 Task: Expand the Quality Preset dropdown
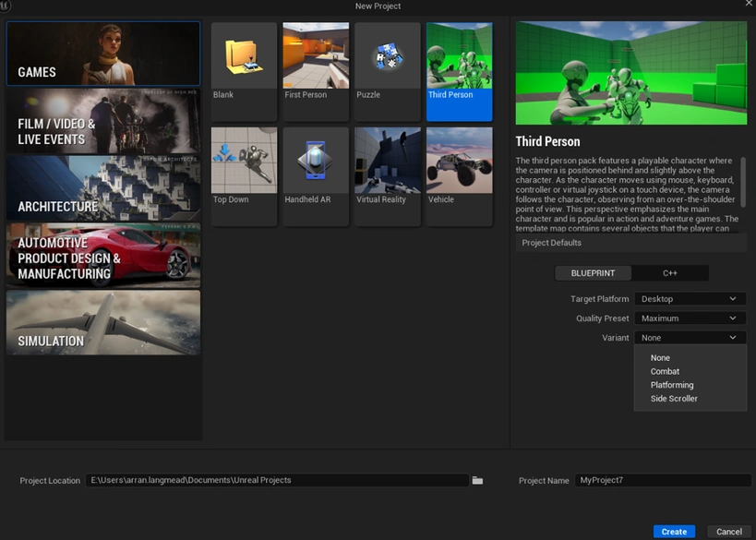[690, 318]
